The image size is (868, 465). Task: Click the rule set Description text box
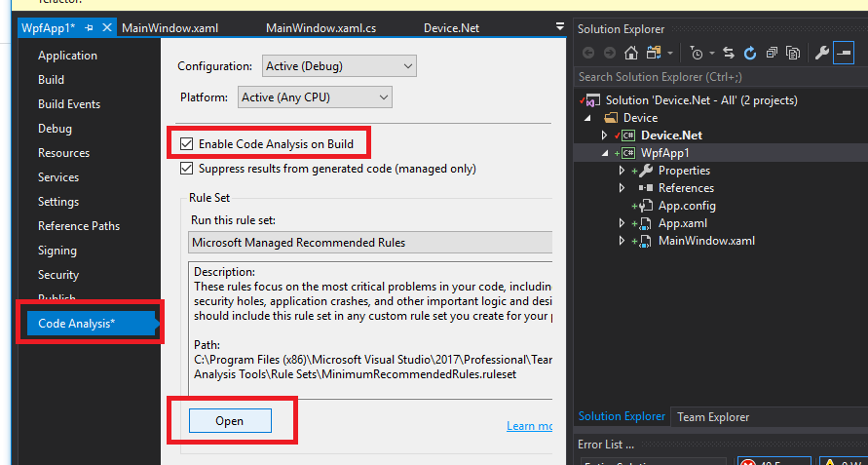[370, 329]
